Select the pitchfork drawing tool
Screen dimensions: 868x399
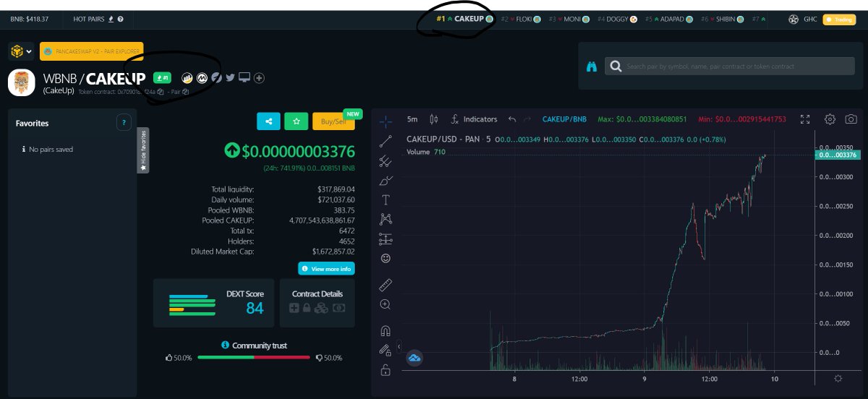pos(386,160)
